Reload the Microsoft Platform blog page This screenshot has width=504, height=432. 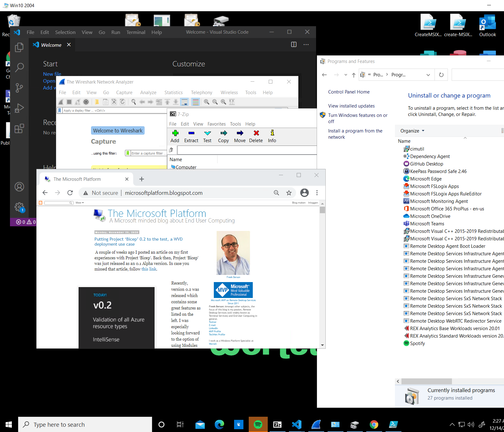point(70,193)
